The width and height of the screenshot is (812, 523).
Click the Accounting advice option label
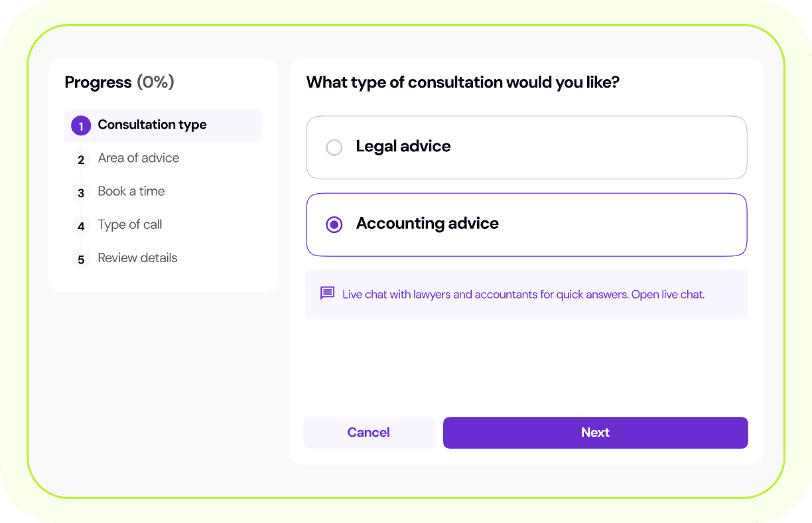click(427, 223)
